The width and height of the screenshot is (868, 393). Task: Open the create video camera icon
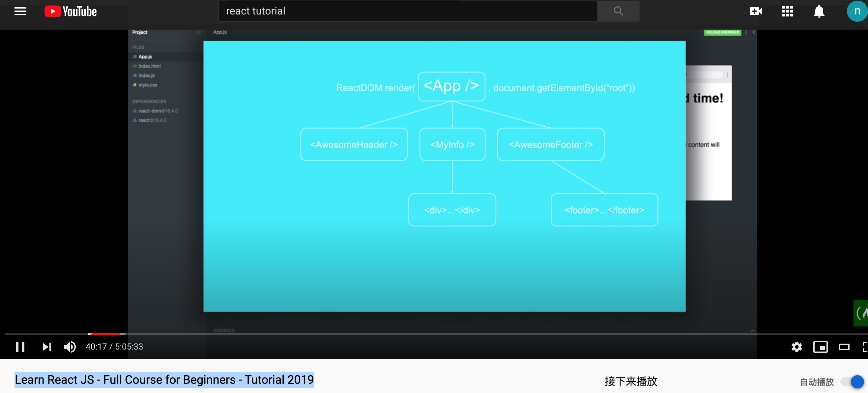click(756, 12)
